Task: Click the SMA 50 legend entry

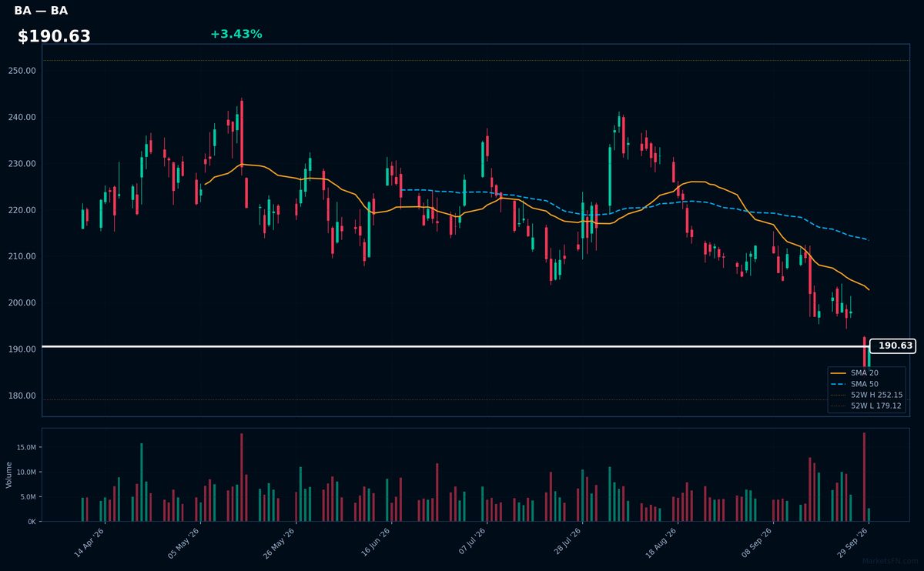Action: pyautogui.click(x=855, y=383)
